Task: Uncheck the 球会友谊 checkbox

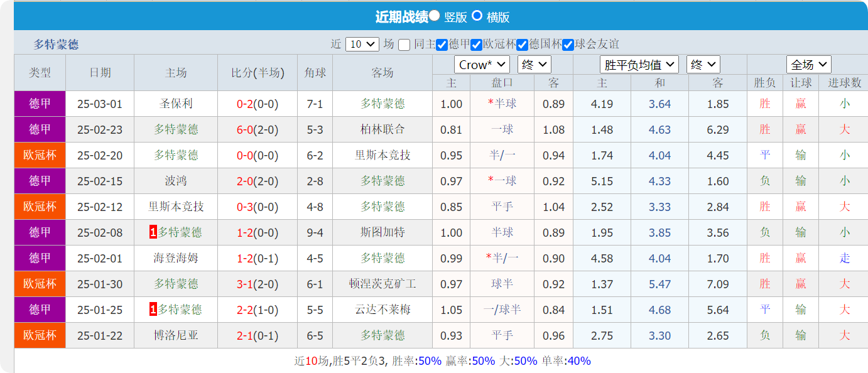Action: pyautogui.click(x=567, y=44)
